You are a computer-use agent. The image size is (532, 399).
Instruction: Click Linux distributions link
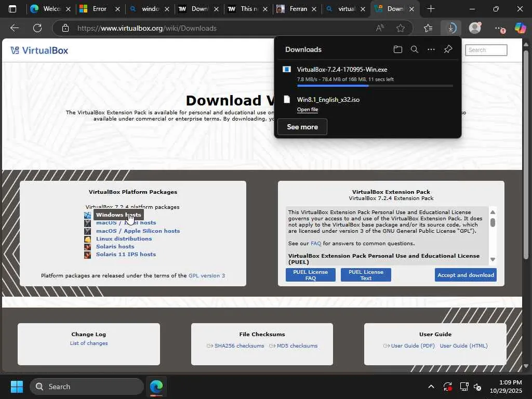(124, 239)
